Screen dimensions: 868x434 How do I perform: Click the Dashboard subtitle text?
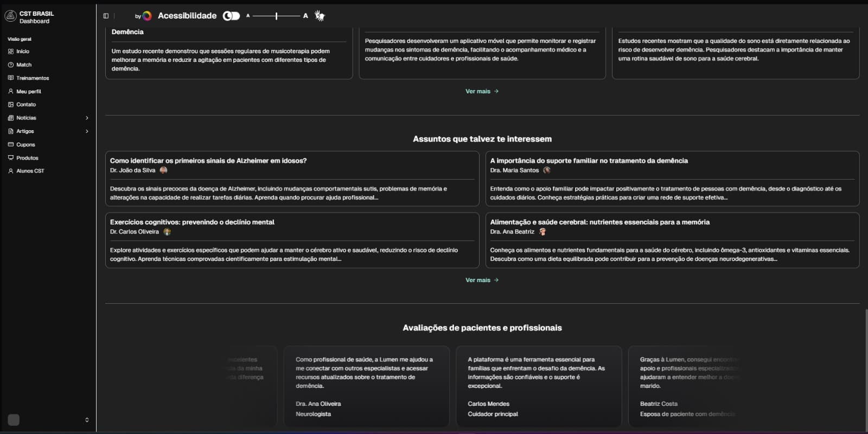click(x=34, y=21)
